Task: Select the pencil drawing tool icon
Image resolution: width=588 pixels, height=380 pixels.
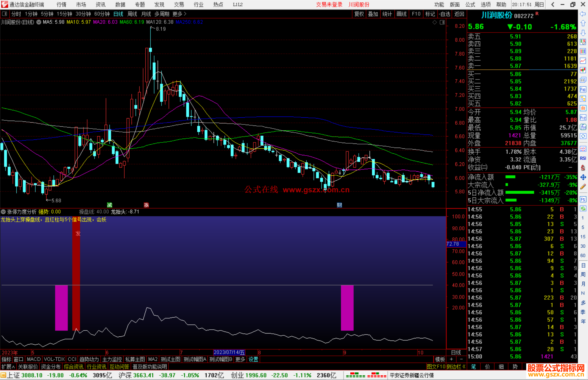Action: (583, 187)
